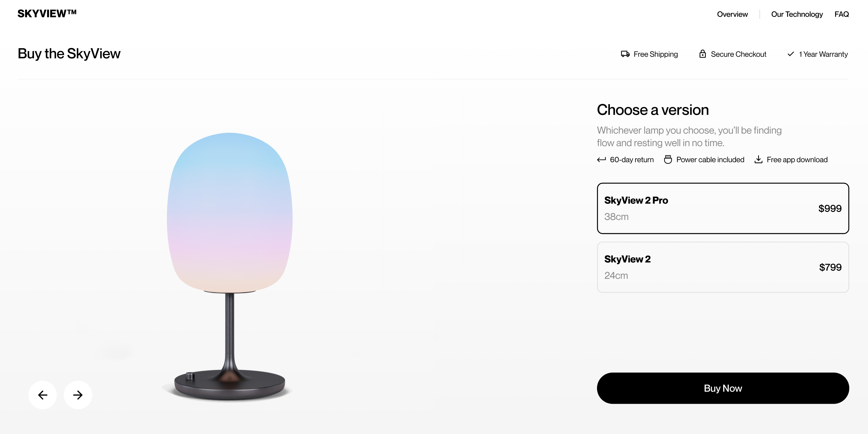This screenshot has width=868, height=434.
Task: Click the 60-day return arrow icon
Action: coord(602,160)
